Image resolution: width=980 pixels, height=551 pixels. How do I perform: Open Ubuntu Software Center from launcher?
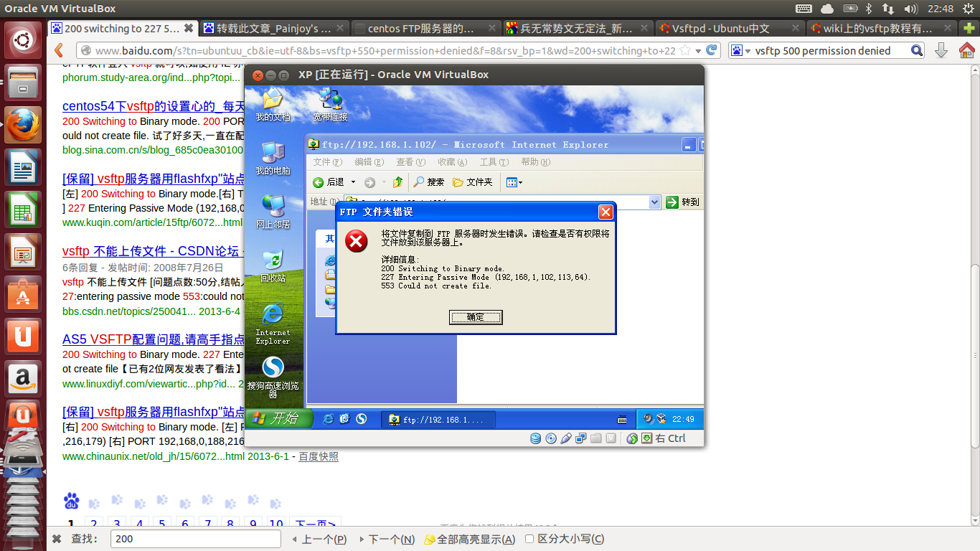(23, 295)
